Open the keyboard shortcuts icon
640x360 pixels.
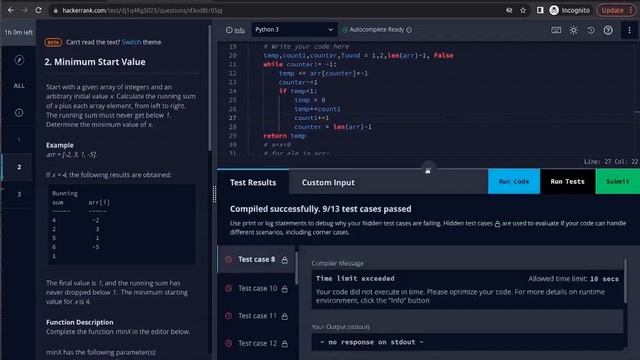[556, 30]
